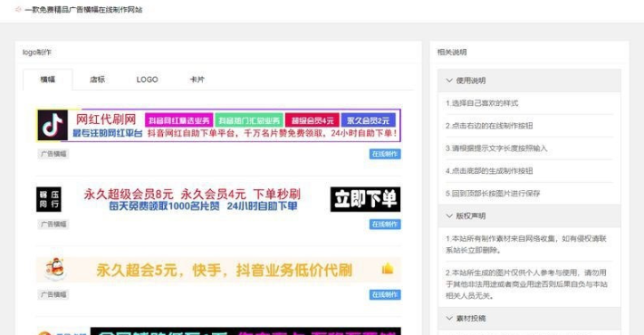Click 在线制作 under the 网红代刷网 banner
This screenshot has height=335, width=644.
(385, 154)
